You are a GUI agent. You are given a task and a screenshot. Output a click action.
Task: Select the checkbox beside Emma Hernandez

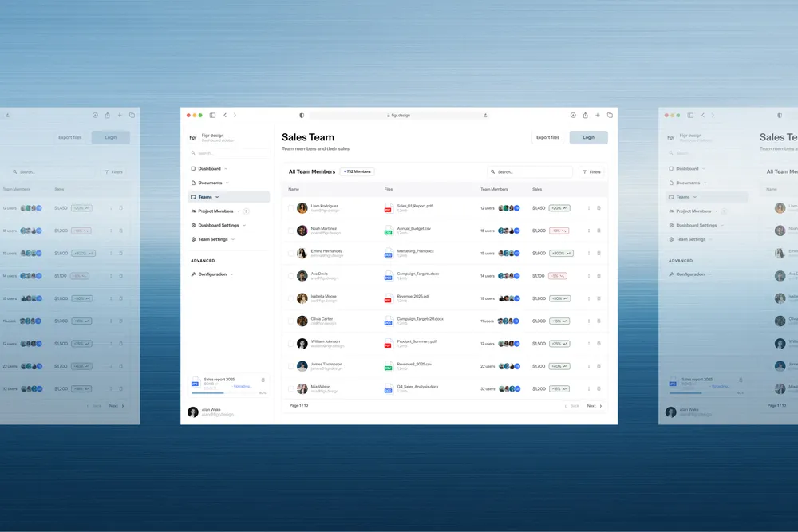tap(290, 253)
